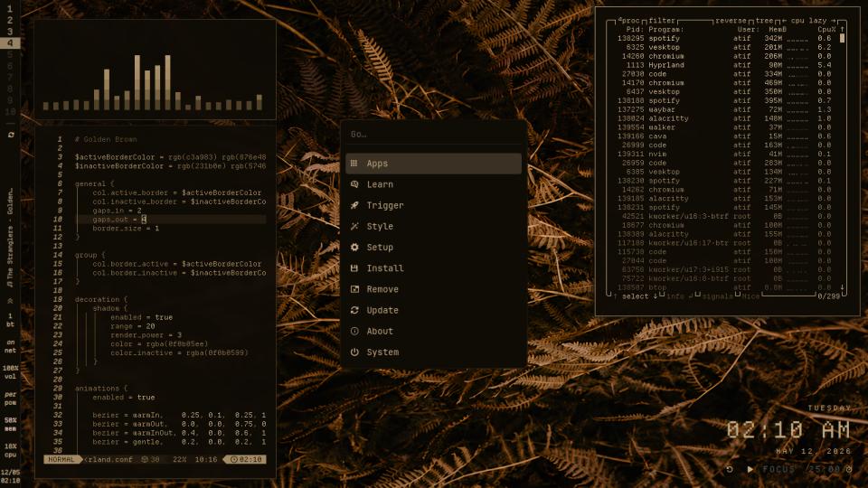Viewport: 868px width, 488px height.
Task: Click the Remove icon in launcher
Action: coord(354,289)
